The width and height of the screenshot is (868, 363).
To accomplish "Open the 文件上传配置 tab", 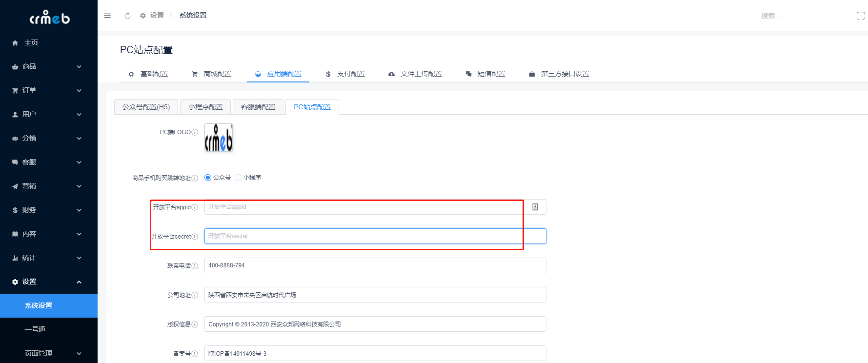I will click(x=415, y=74).
